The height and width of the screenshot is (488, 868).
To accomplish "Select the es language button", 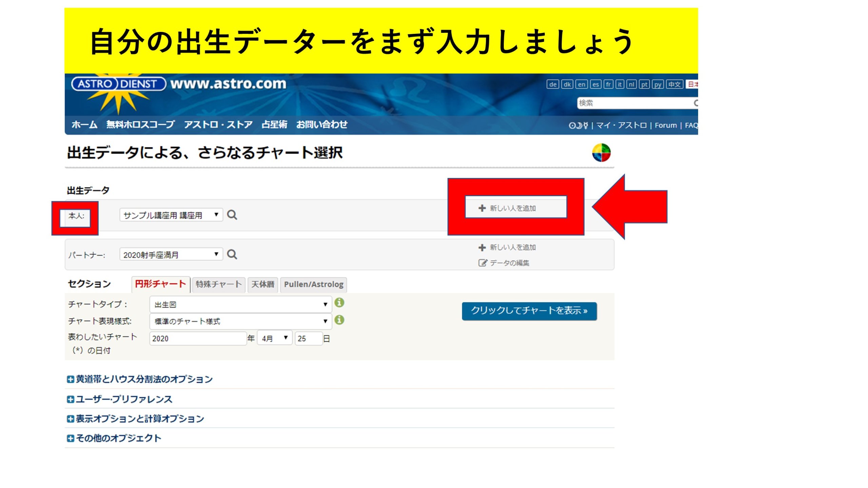I will coord(596,84).
